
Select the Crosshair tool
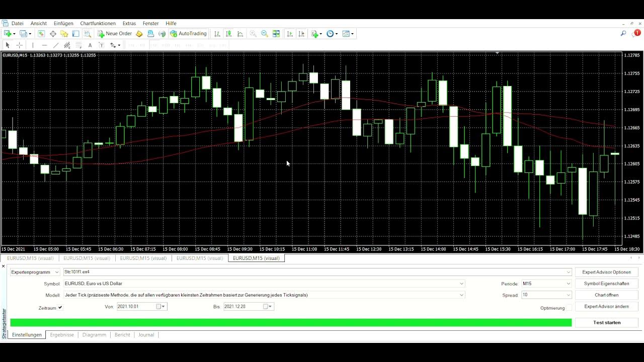19,45
